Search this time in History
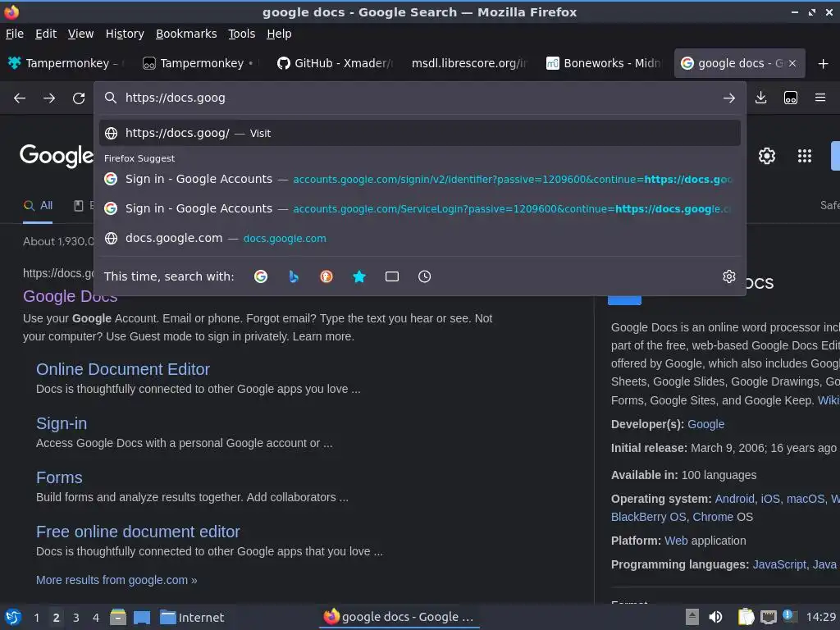Screen dimensions: 840x630 (x=424, y=276)
